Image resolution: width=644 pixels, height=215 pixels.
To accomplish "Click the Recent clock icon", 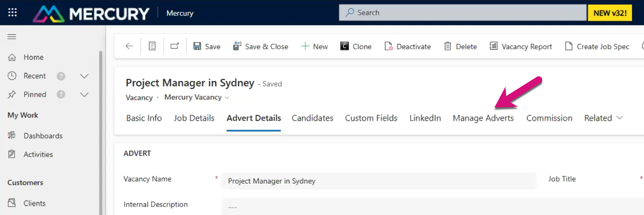I will [x=12, y=76].
